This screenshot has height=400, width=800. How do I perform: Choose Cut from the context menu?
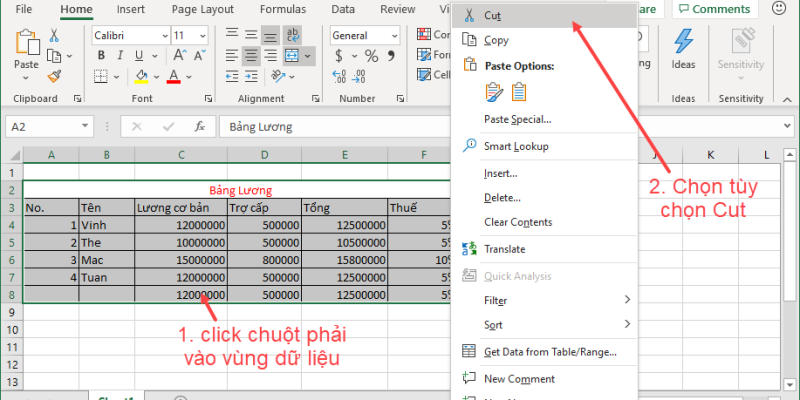493,16
